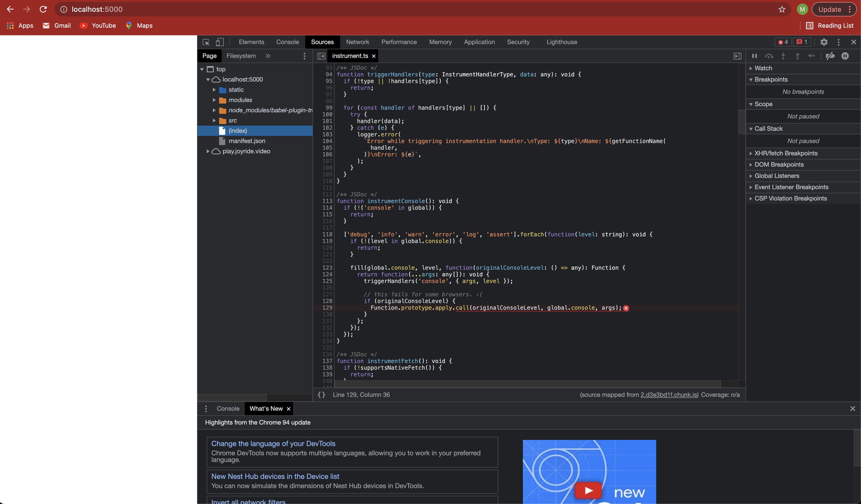Toggle pause on exceptions
The image size is (861, 504).
[845, 56]
